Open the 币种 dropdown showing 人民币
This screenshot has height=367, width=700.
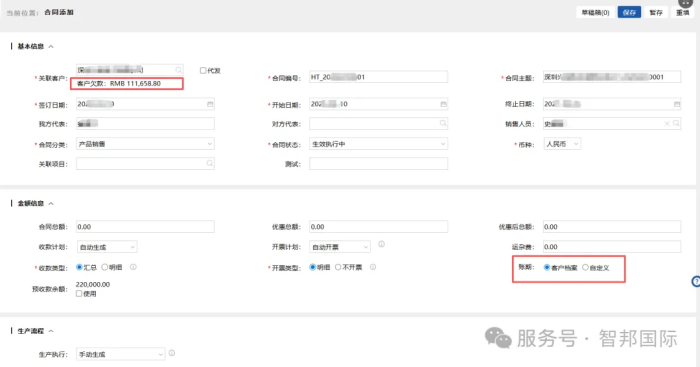click(562, 144)
